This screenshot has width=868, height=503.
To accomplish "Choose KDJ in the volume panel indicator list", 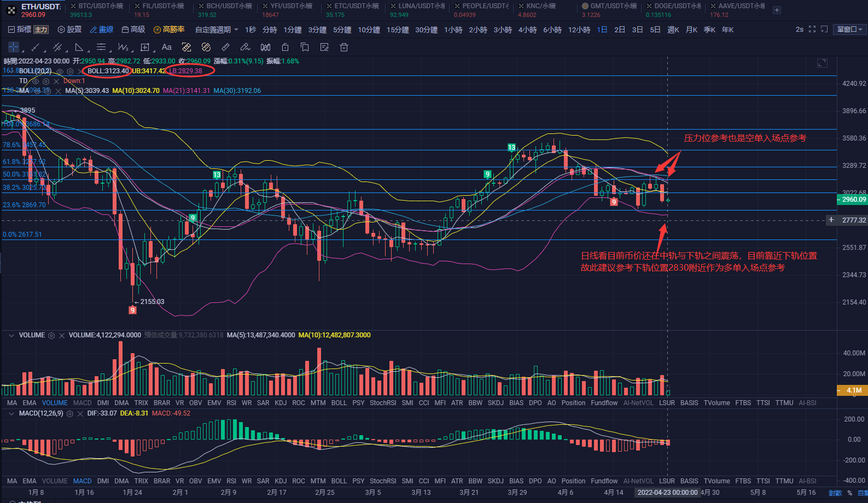I will tap(281, 403).
